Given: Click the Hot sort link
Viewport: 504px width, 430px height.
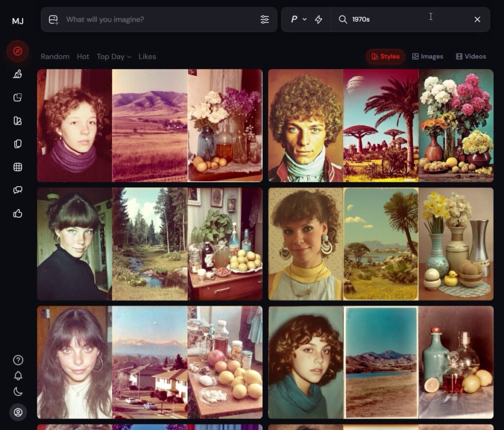Looking at the screenshot, I should [x=83, y=57].
